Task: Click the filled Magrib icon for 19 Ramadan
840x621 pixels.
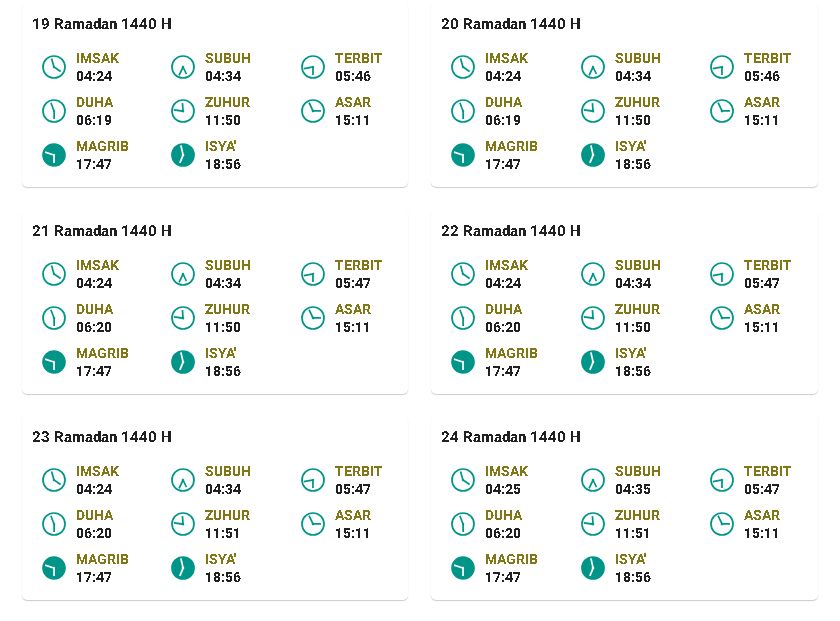Action: click(x=54, y=155)
